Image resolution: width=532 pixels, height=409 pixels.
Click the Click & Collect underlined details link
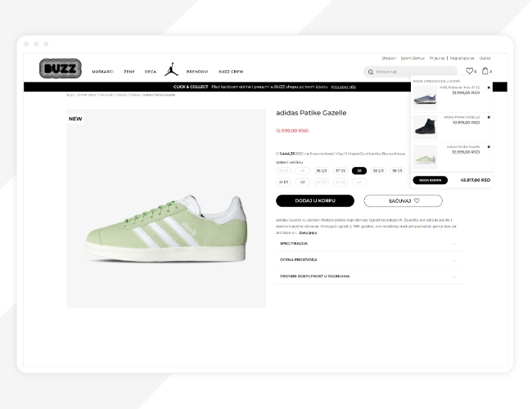[344, 87]
